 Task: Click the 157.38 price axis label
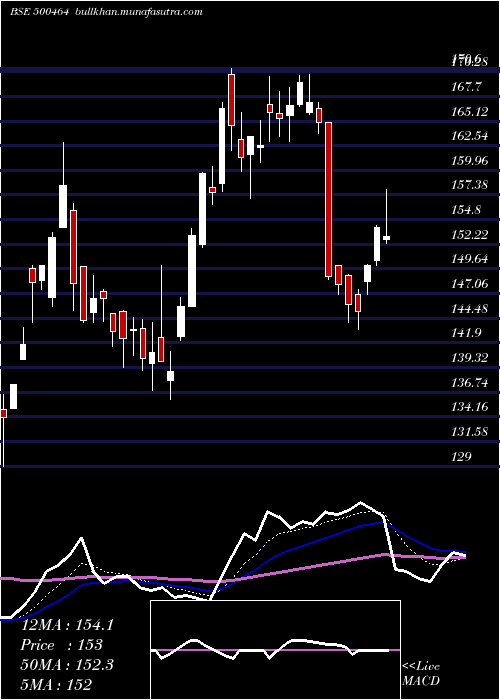pyautogui.click(x=470, y=185)
